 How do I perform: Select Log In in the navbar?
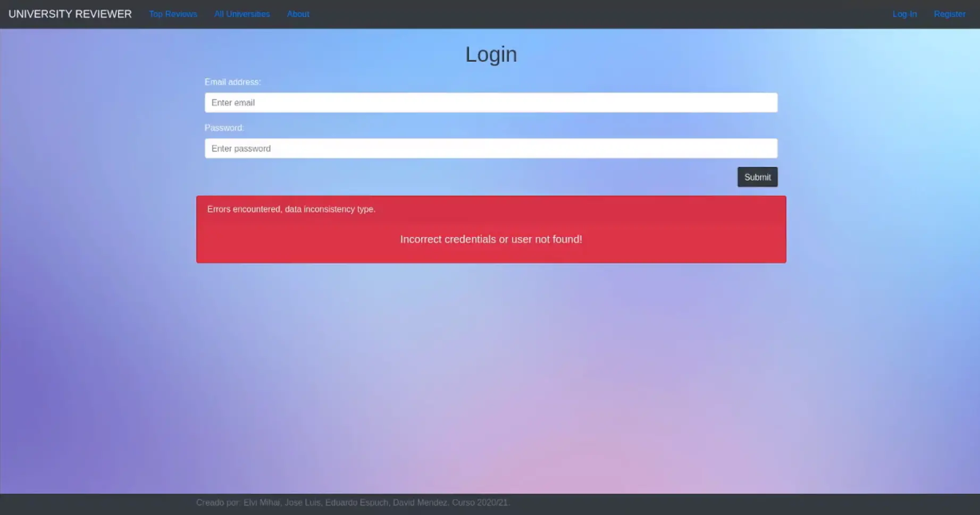coord(904,14)
